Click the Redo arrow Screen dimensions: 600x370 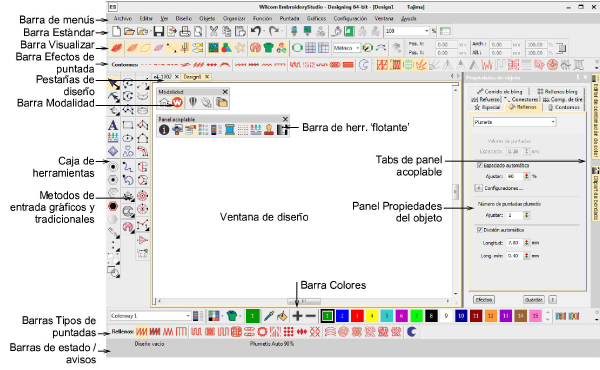point(273,31)
